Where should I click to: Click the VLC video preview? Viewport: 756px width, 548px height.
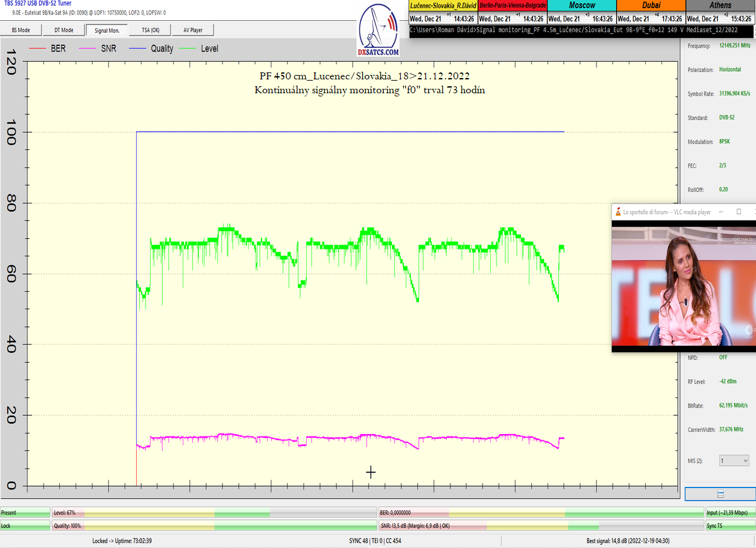(x=684, y=287)
